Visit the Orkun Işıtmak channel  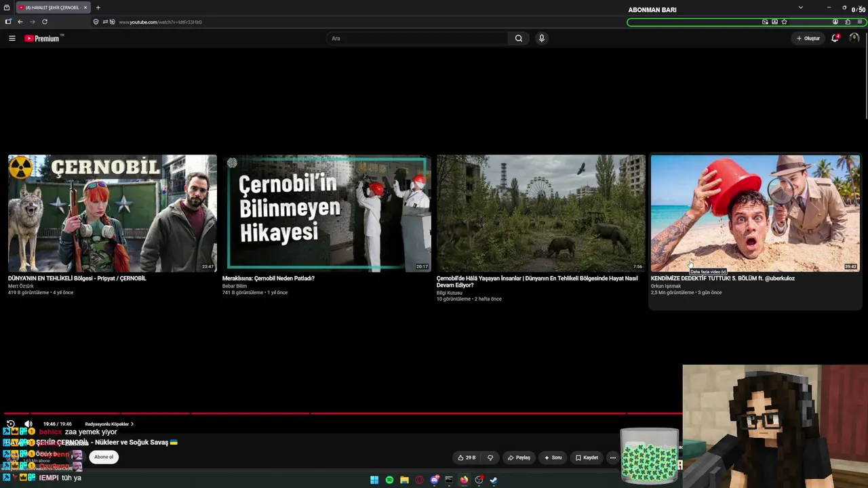pos(666,286)
